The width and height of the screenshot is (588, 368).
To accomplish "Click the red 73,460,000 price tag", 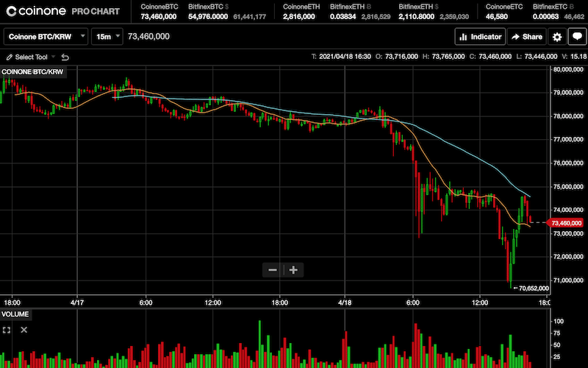I will click(x=565, y=223).
